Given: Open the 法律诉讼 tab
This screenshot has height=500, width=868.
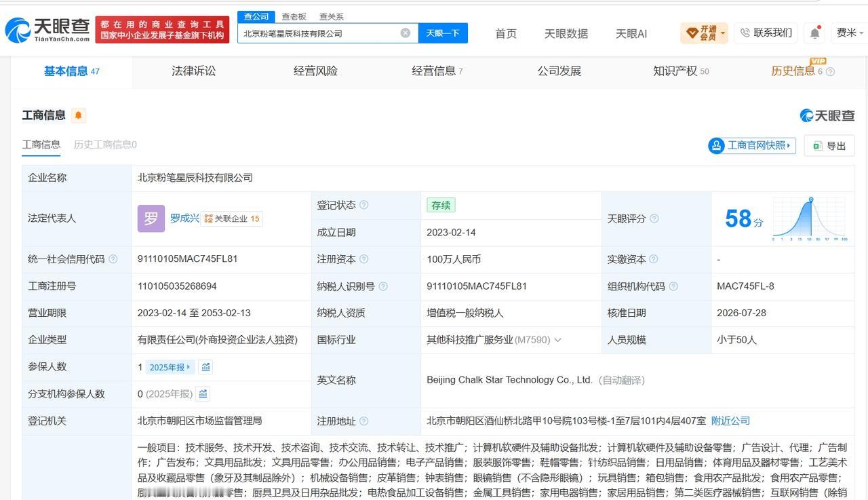Looking at the screenshot, I should point(194,71).
